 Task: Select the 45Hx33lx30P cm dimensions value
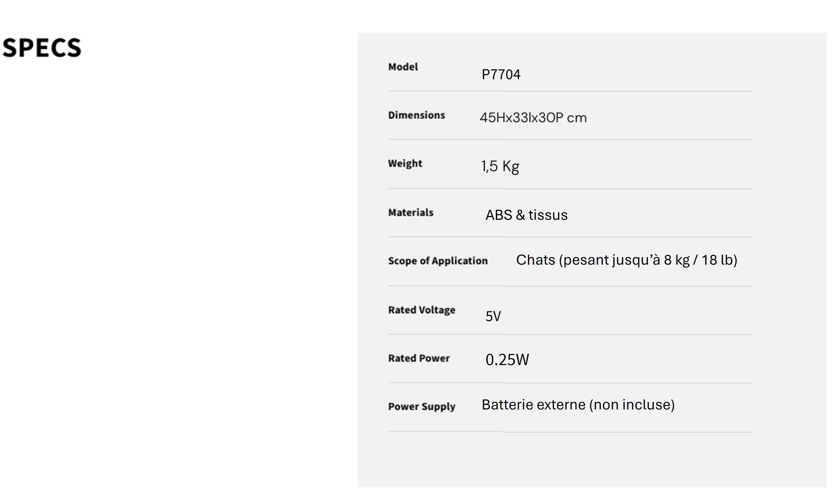point(533,118)
